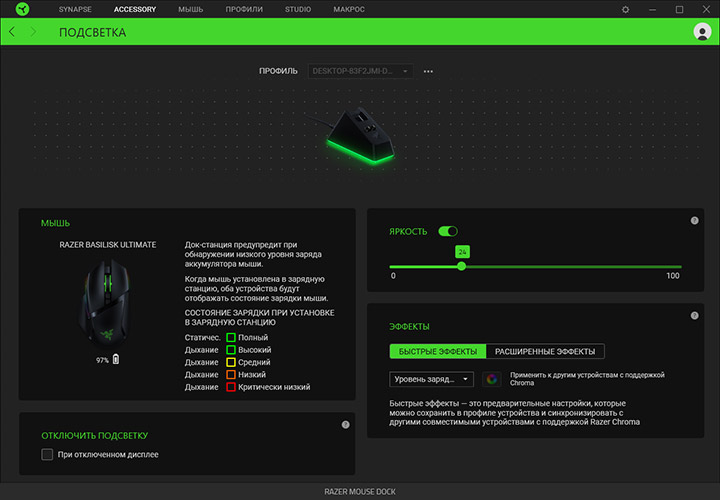The width and height of the screenshot is (720, 500).
Task: Click the ОТКЛЮЧИТЬ ПОДСВЕТКУ heading
Action: pos(95,435)
